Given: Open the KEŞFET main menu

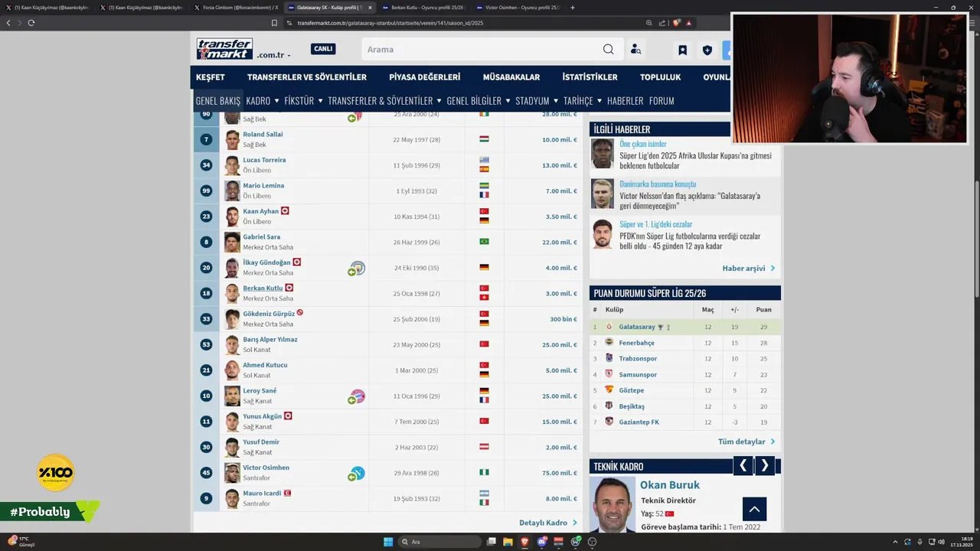Looking at the screenshot, I should pyautogui.click(x=211, y=77).
